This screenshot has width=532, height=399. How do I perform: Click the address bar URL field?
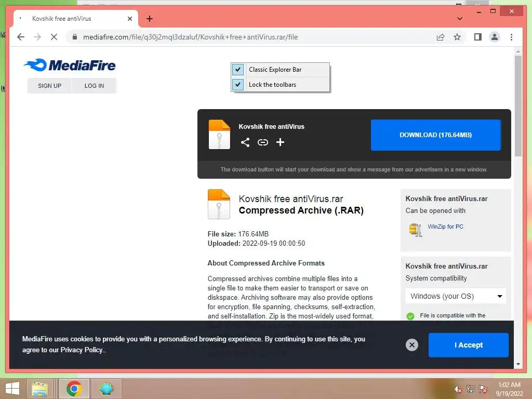click(251, 37)
